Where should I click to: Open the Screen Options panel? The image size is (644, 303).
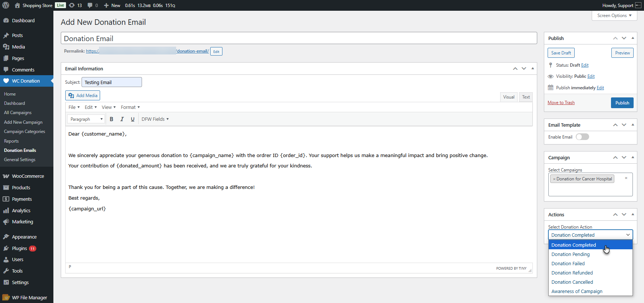pos(614,16)
